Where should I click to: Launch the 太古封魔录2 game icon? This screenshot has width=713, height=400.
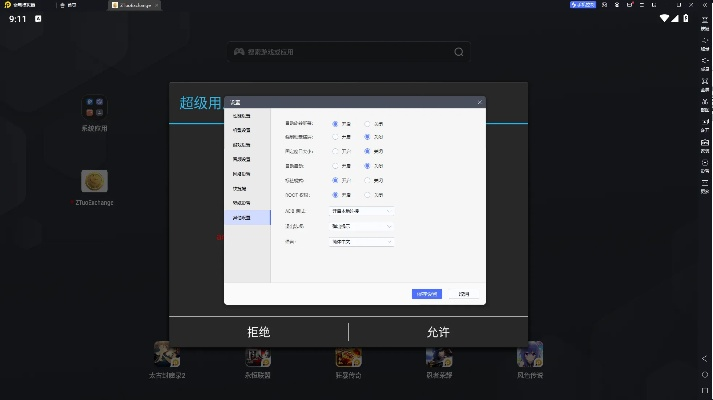167,355
